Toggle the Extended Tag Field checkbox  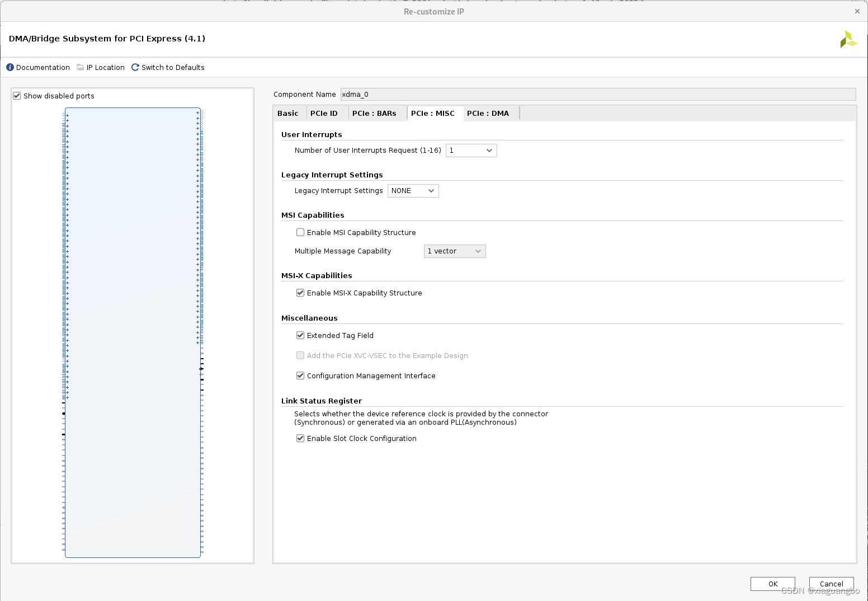point(300,335)
